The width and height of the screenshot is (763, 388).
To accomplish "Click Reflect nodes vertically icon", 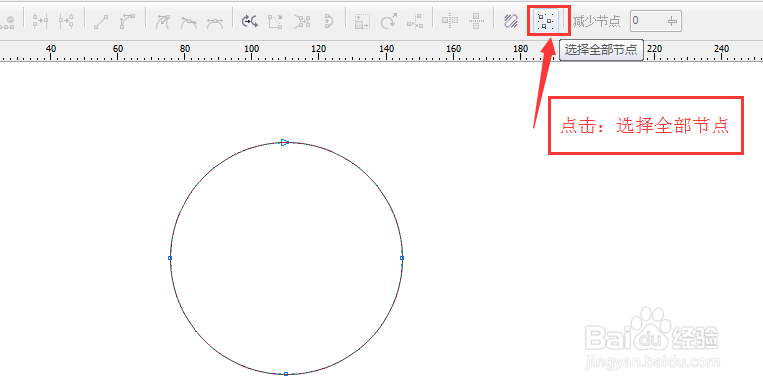I will pyautogui.click(x=476, y=21).
